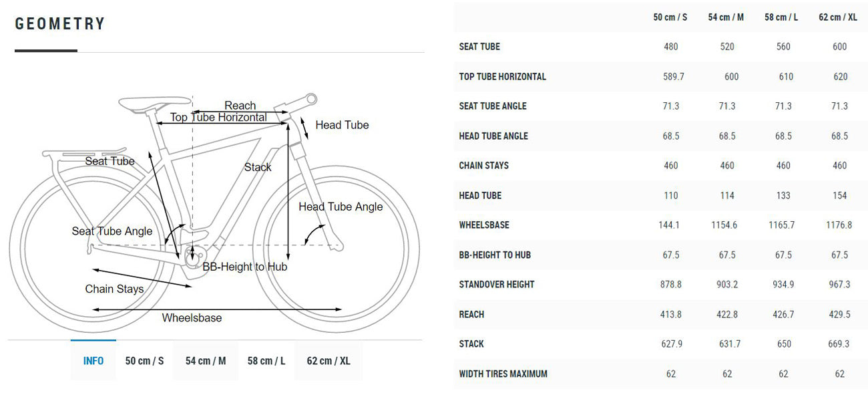Choose the 58 cm / L size tab
Viewport: 868px width, 401px height.
point(266,361)
